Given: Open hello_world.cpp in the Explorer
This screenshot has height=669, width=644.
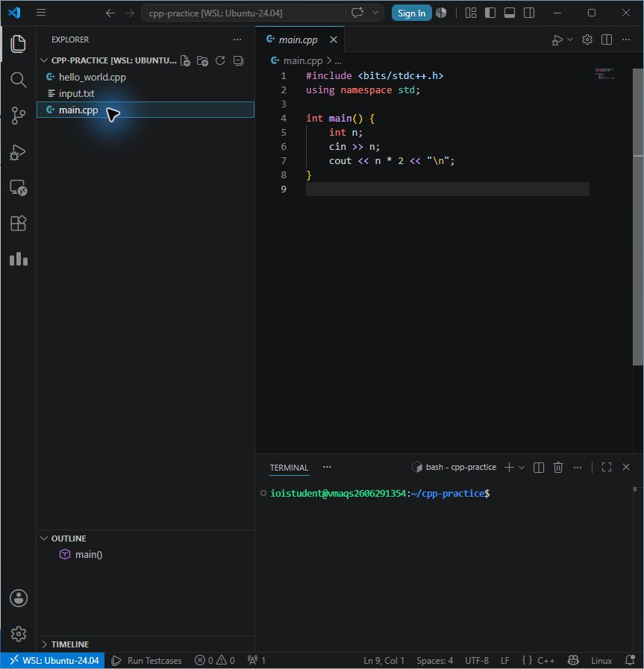Looking at the screenshot, I should coord(145,78).
